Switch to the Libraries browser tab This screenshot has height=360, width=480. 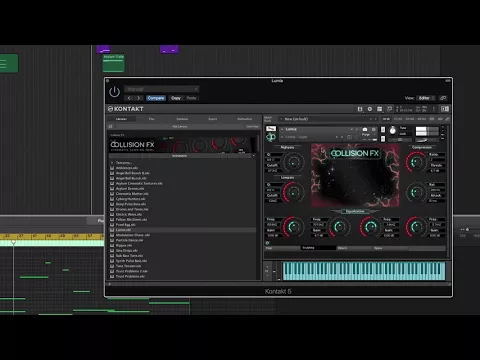pyautogui.click(x=121, y=119)
